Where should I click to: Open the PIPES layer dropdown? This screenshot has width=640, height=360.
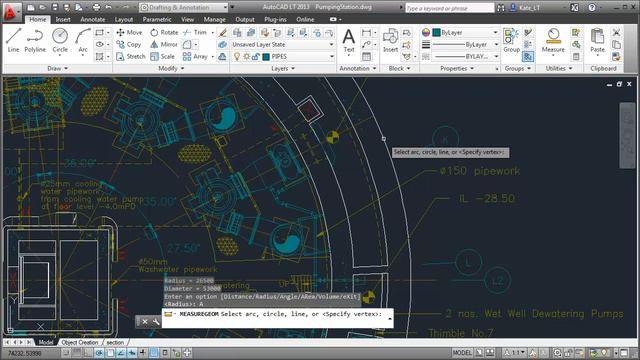282,57
